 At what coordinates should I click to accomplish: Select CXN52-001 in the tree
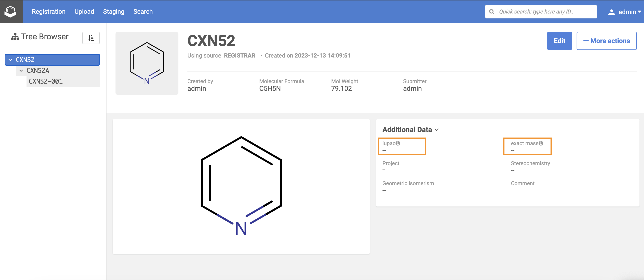pyautogui.click(x=46, y=82)
